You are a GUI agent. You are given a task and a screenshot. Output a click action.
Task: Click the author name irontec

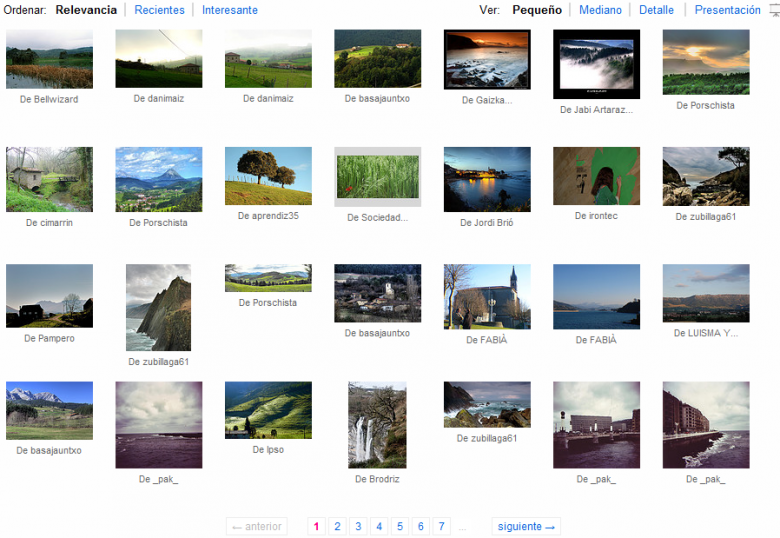pos(602,216)
